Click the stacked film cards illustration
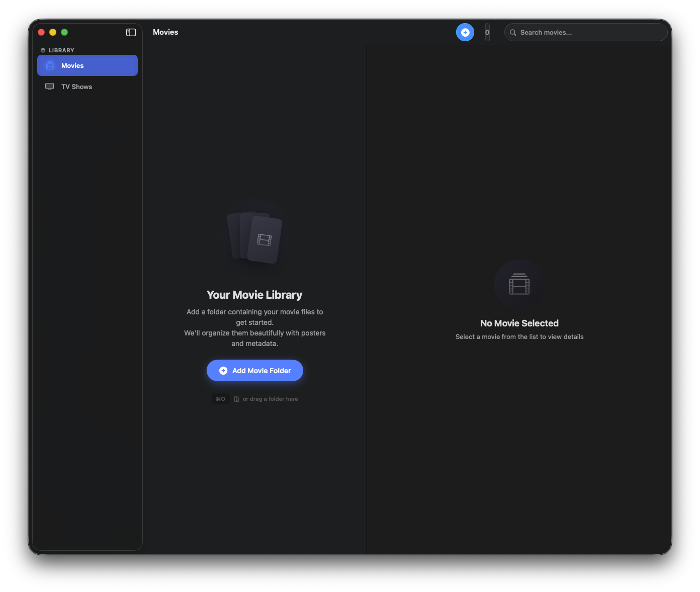This screenshot has width=700, height=592. coord(255,237)
